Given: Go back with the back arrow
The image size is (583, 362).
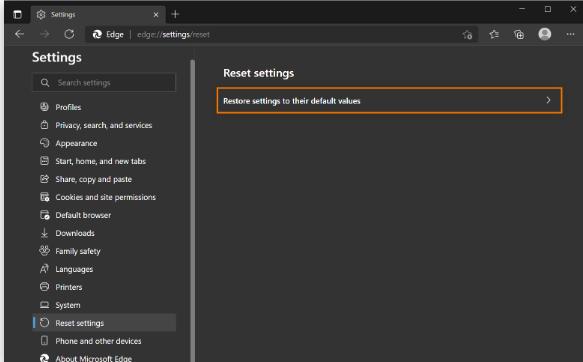Looking at the screenshot, I should 19,34.
